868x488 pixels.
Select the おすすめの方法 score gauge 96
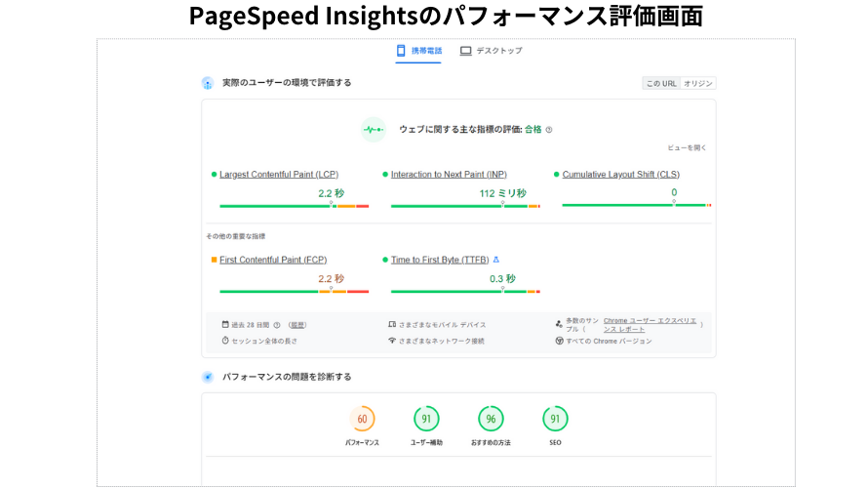(x=491, y=420)
